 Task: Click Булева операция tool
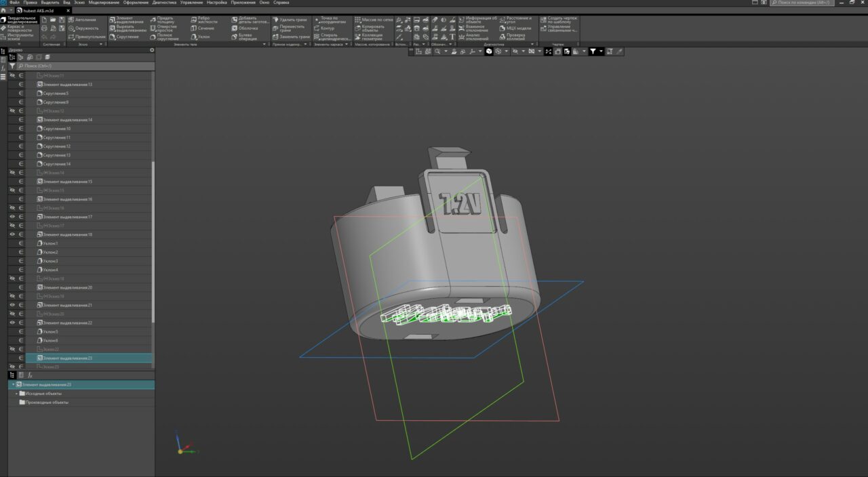244,37
